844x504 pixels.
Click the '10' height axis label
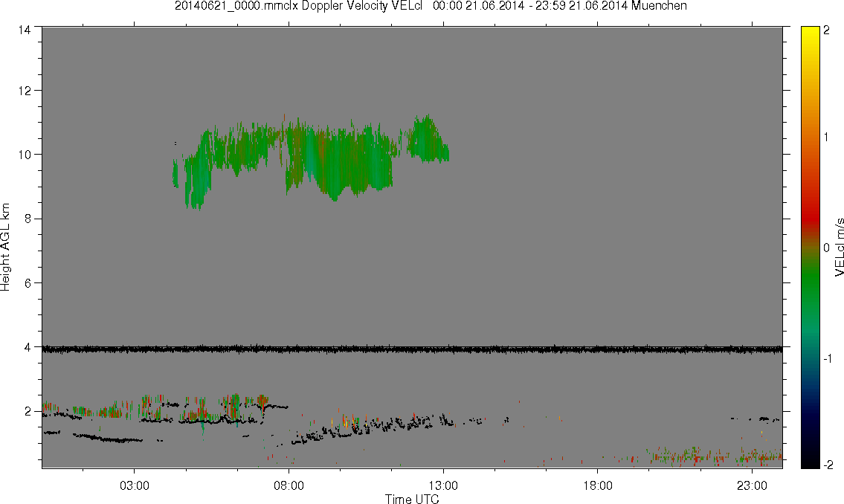(24, 155)
